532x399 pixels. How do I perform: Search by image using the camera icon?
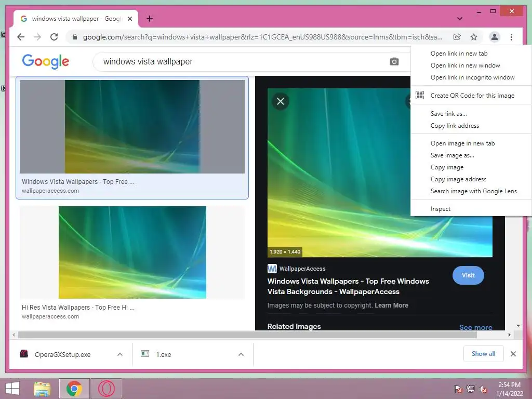click(394, 61)
